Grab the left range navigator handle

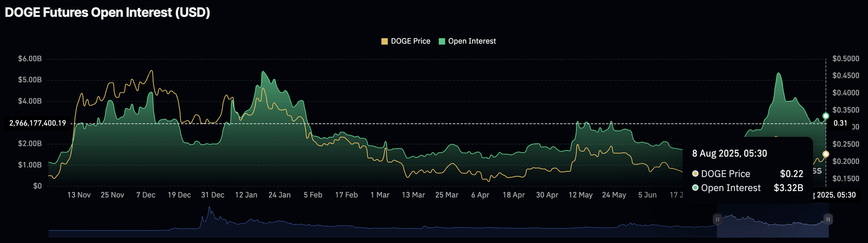pos(717,219)
